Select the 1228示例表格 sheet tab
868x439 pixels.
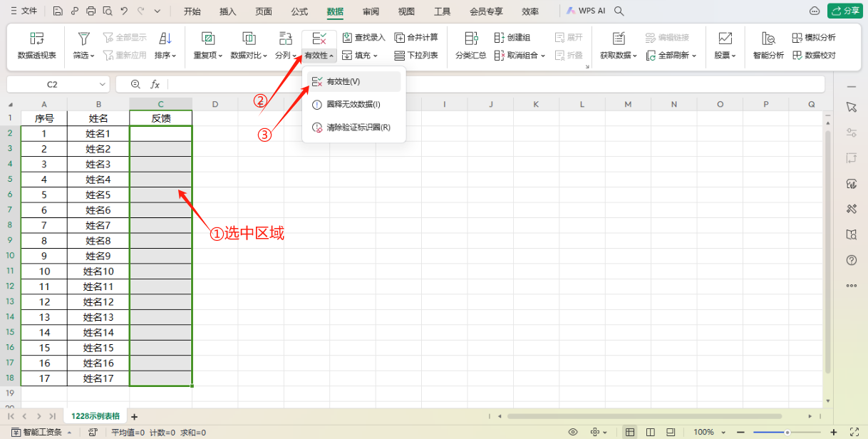(95, 416)
